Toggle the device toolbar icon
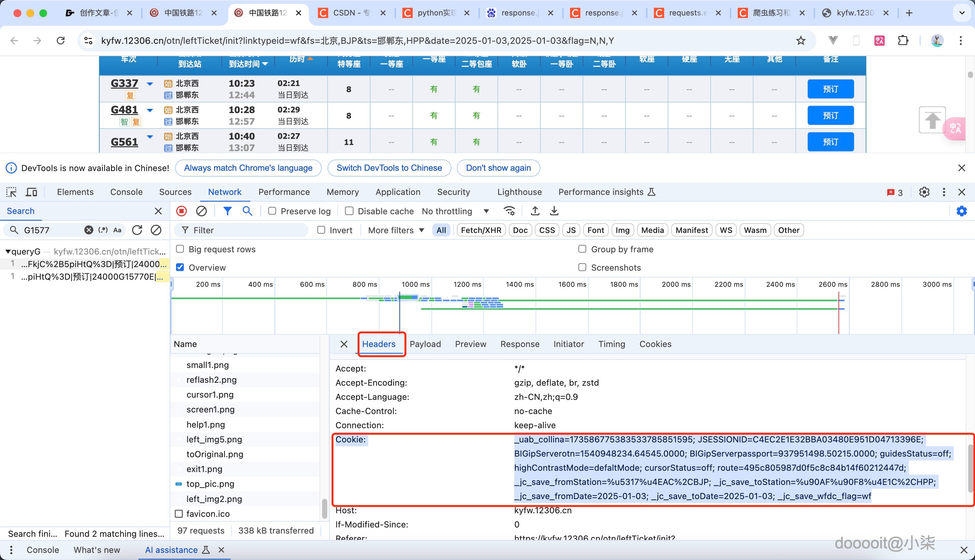 (31, 192)
